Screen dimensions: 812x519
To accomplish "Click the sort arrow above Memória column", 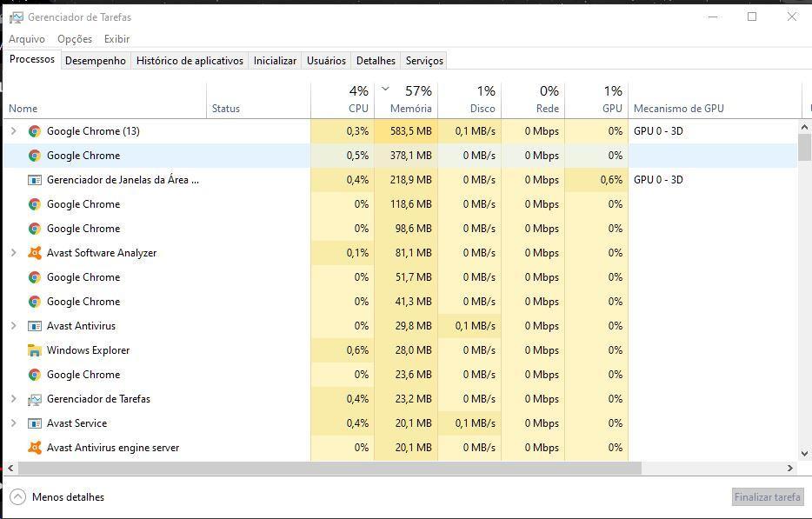I will [x=385, y=89].
